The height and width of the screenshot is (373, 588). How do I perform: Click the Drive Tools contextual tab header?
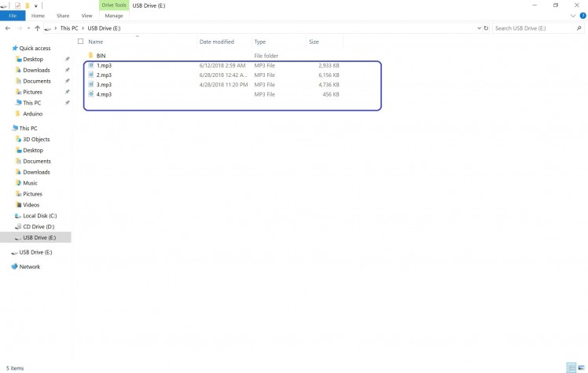(x=114, y=5)
